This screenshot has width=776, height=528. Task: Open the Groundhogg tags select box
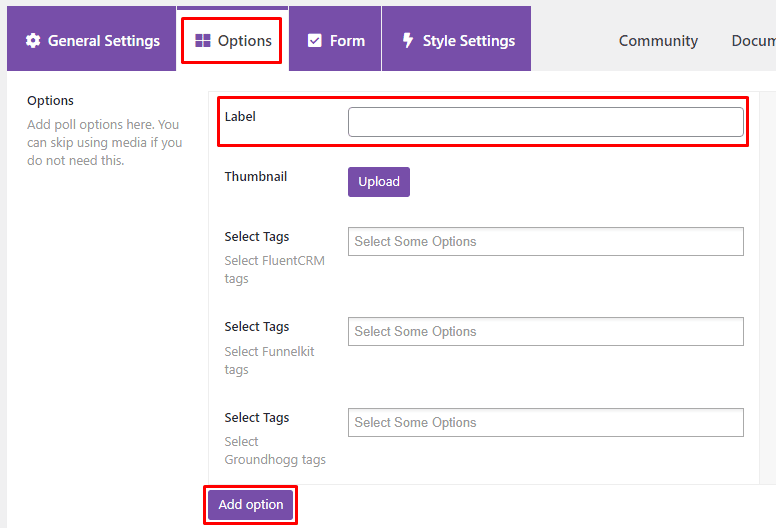545,423
